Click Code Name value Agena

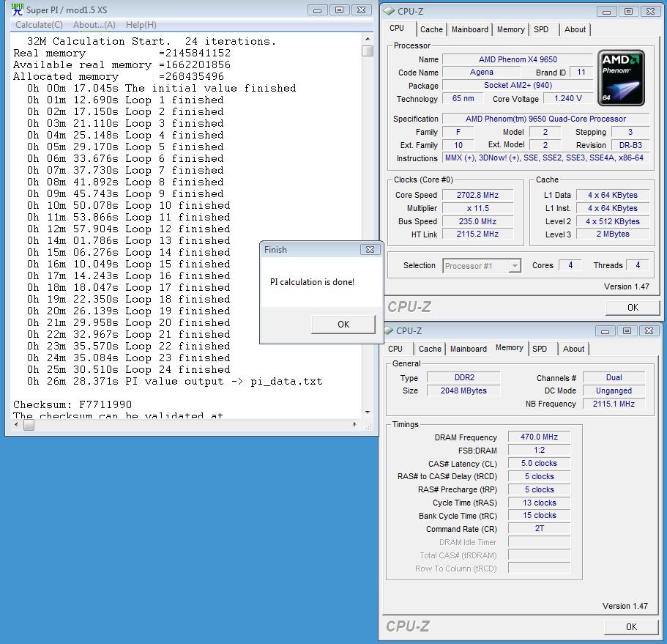pyautogui.click(x=482, y=73)
